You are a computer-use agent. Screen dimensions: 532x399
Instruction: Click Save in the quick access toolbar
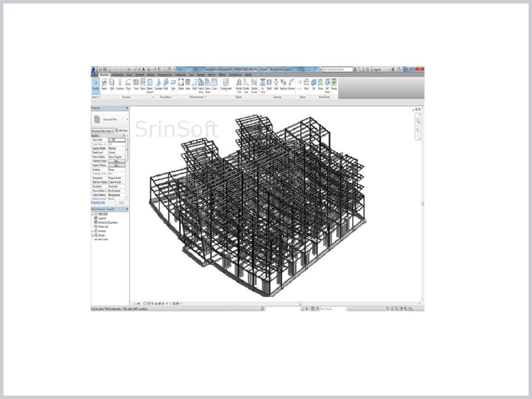tap(105, 69)
